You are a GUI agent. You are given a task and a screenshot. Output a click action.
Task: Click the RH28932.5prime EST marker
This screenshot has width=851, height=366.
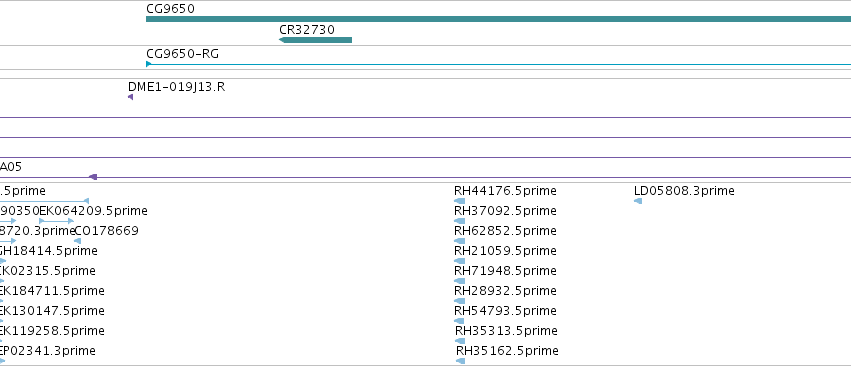pos(460,301)
